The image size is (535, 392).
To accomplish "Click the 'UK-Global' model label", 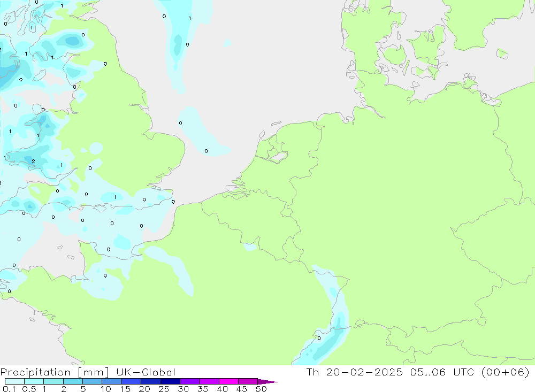I will pos(146,372).
